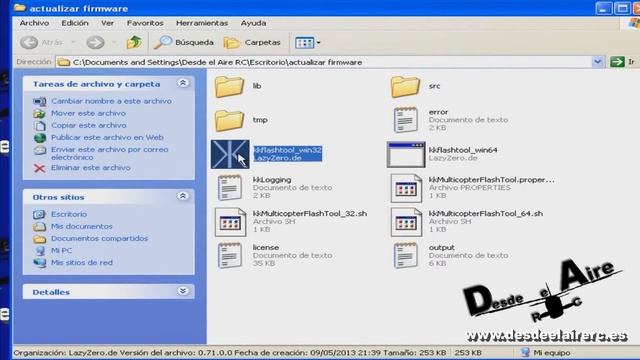Go to Escritorio in Otros sitios
Screen dimensions: 640x360
point(69,214)
